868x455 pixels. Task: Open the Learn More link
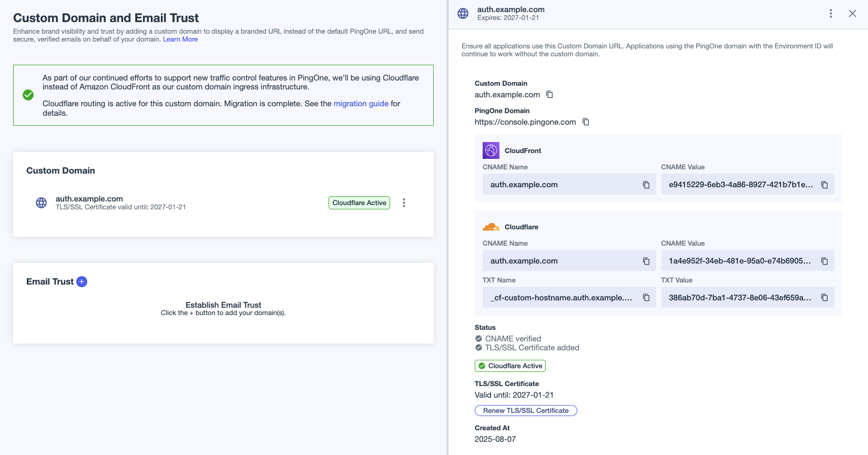180,39
